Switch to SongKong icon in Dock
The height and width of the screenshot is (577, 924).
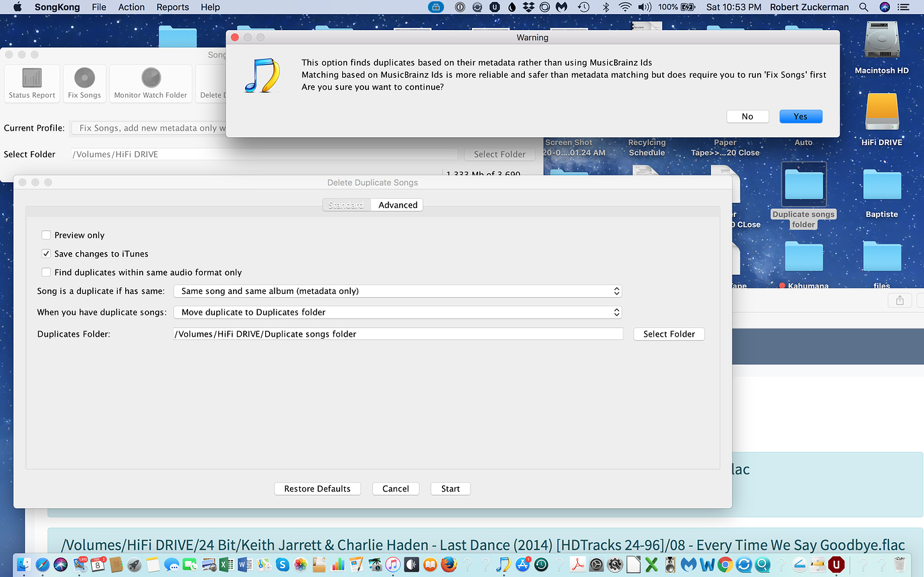(x=504, y=564)
